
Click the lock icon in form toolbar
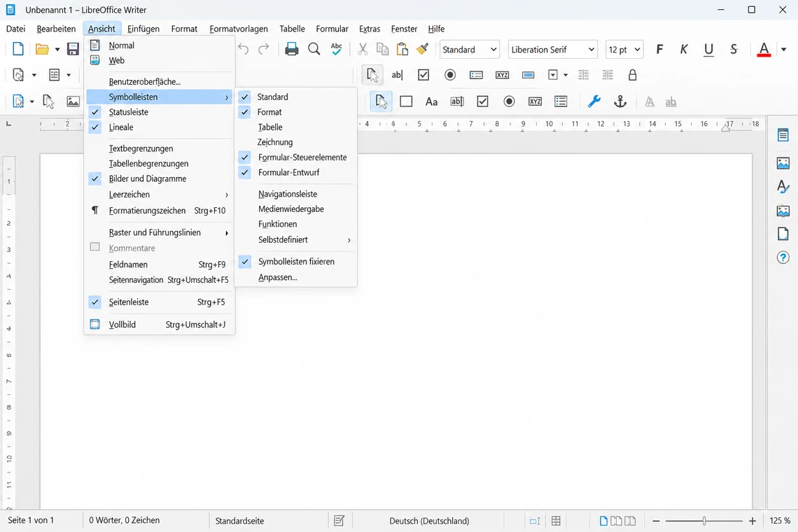(x=633, y=76)
